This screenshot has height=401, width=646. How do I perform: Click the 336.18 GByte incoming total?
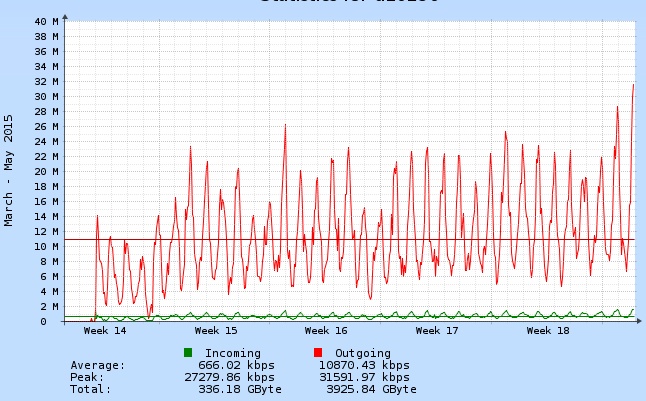pos(239,389)
